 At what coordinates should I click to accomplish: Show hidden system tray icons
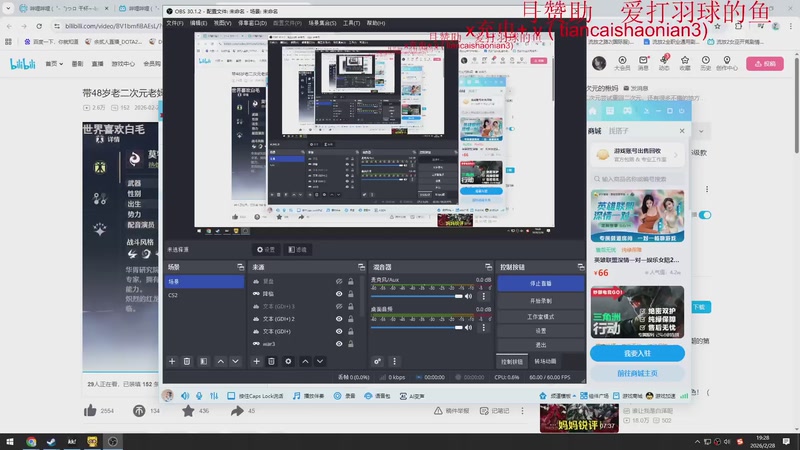[697, 441]
